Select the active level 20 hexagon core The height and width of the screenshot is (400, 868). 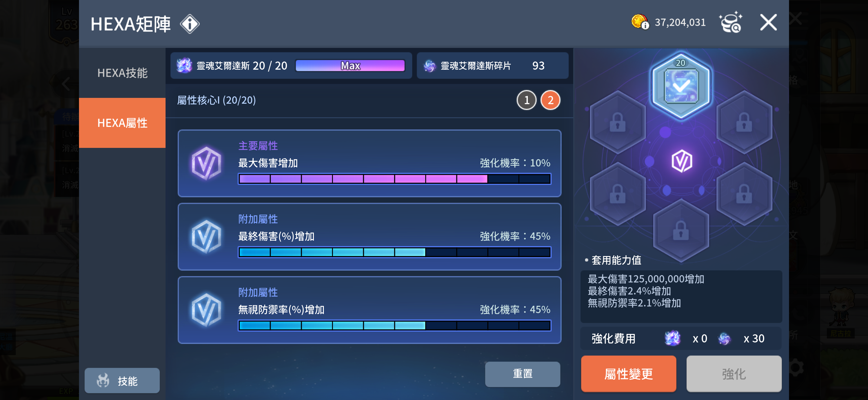(681, 86)
